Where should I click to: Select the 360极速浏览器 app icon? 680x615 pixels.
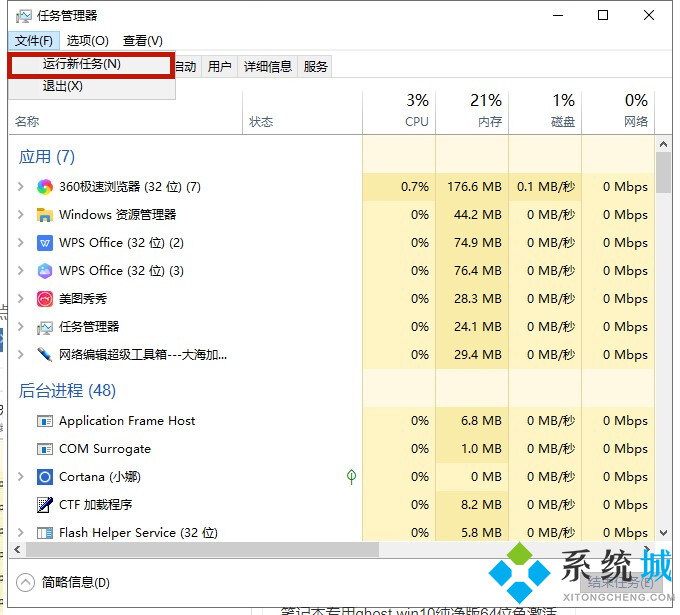coord(45,187)
